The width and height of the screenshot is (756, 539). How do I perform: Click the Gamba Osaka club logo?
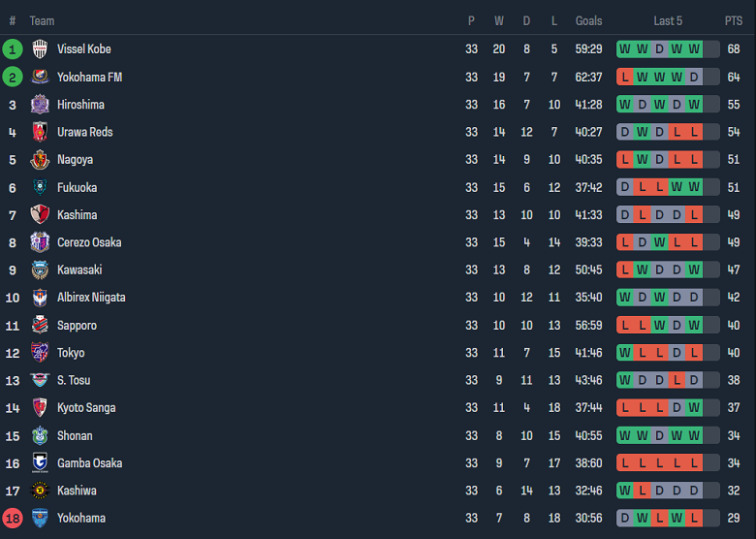(x=40, y=463)
